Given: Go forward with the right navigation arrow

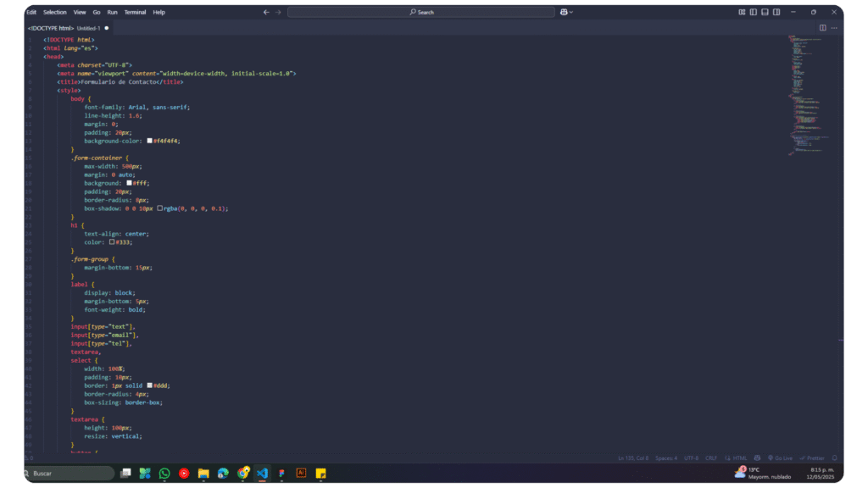Looking at the screenshot, I should (278, 12).
